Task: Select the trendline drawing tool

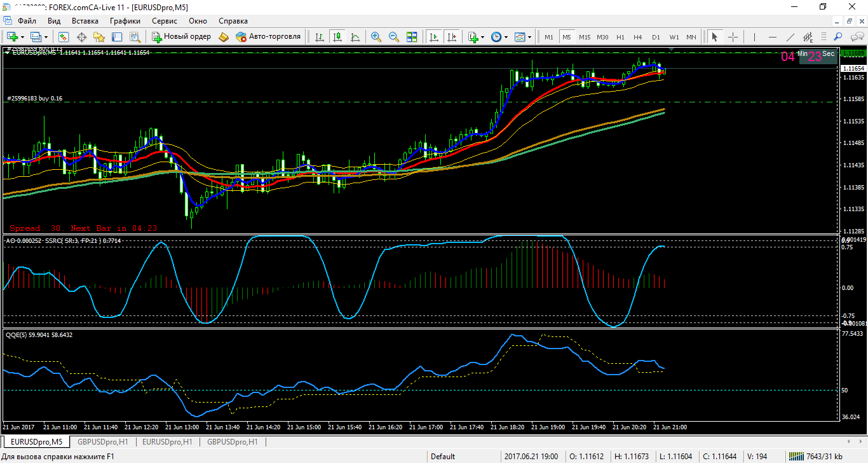Action: click(790, 37)
